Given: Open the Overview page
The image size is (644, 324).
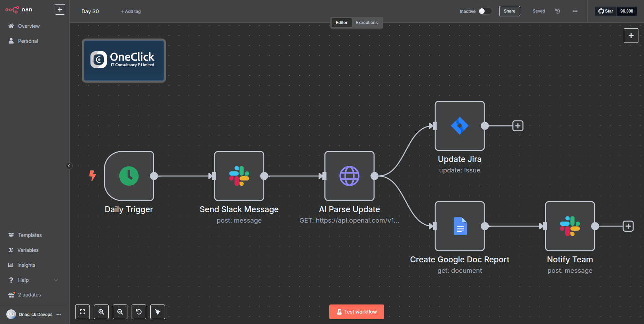Looking at the screenshot, I should click(x=29, y=26).
